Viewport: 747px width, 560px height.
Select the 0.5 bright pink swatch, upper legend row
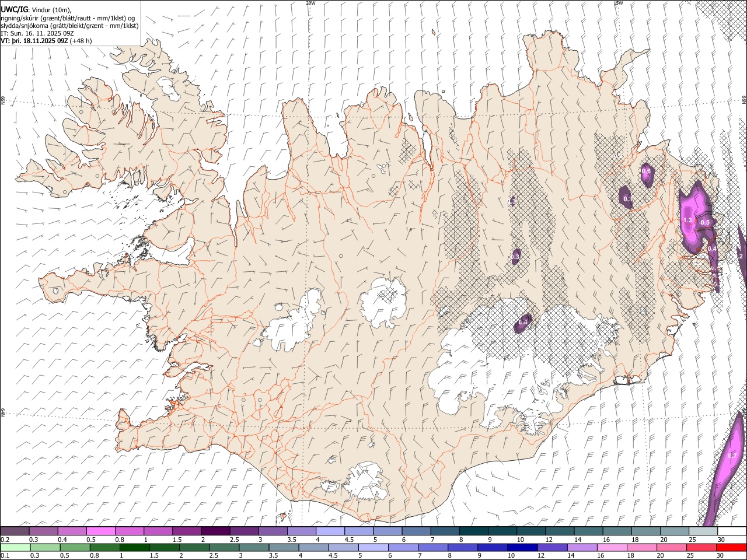click(101, 531)
